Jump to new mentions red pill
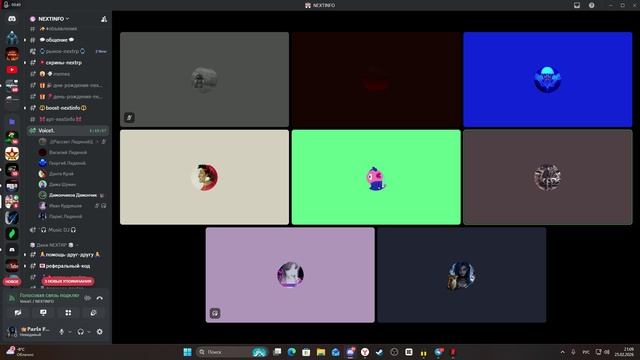The height and width of the screenshot is (360, 640). (68, 281)
